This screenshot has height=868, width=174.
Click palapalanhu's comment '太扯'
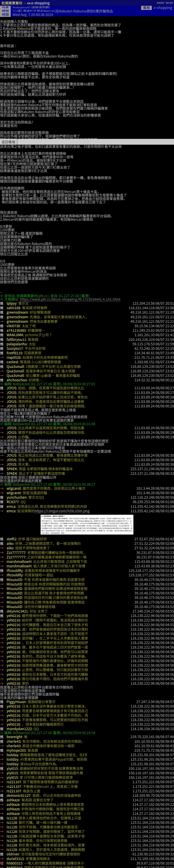[32, 344]
